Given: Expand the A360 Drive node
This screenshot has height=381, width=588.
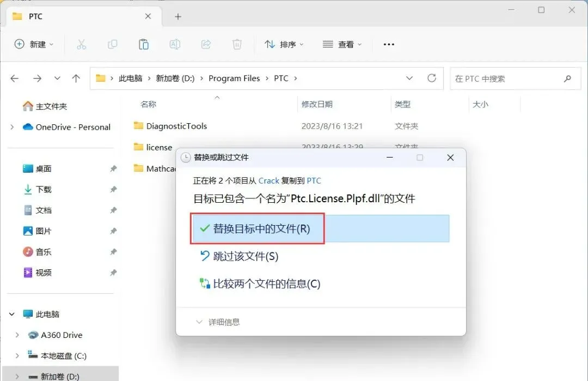Looking at the screenshot, I should 17,335.
